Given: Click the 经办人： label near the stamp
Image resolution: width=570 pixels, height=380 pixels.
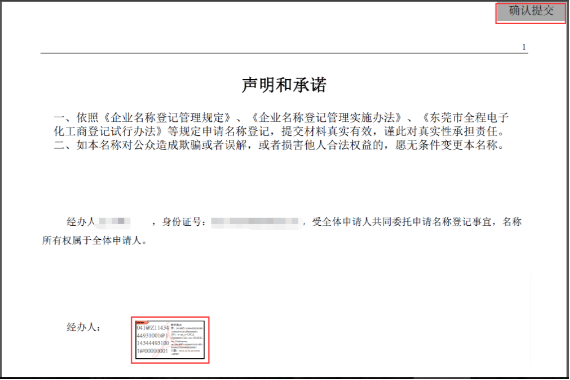Looking at the screenshot, I should point(83,327).
